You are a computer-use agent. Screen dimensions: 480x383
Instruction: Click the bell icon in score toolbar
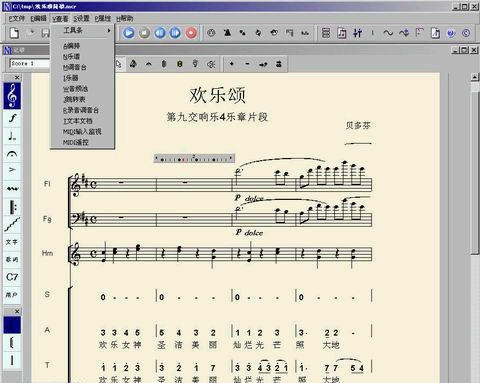(133, 64)
